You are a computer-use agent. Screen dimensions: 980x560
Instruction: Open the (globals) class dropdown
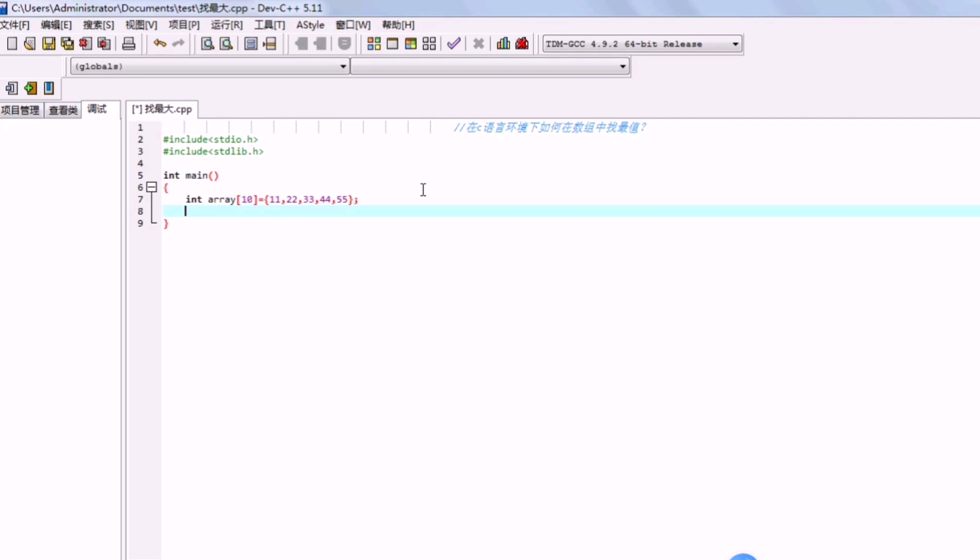pos(210,66)
